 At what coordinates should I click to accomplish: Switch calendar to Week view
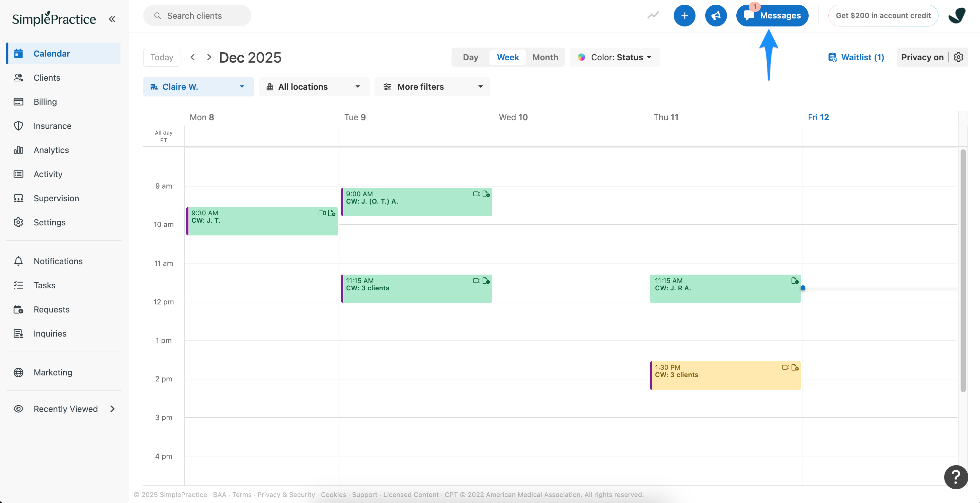(507, 57)
